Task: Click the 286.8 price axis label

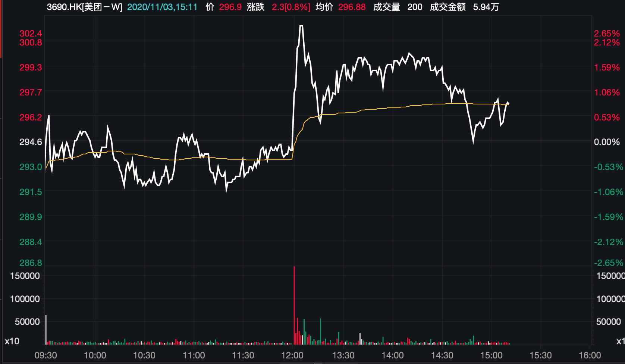Action: click(31, 263)
